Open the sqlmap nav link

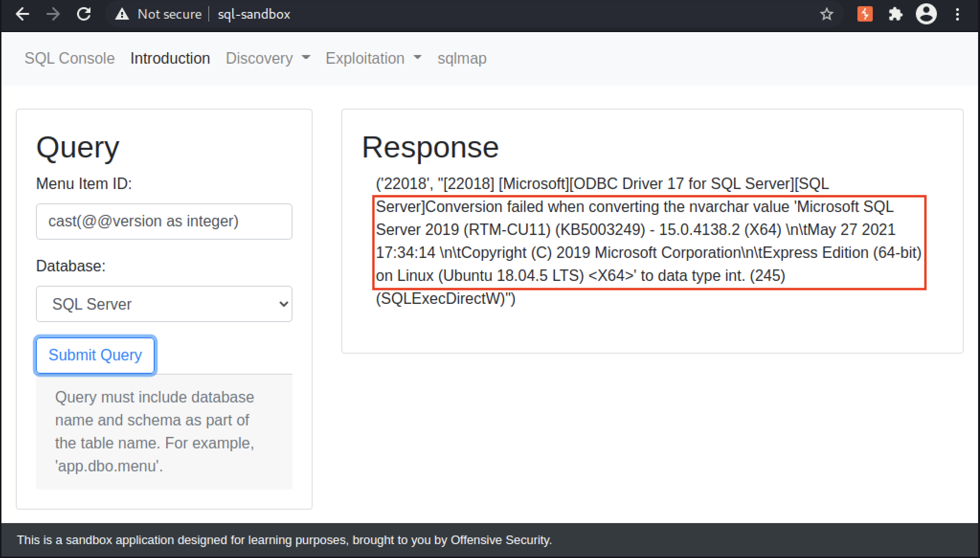[x=462, y=58]
